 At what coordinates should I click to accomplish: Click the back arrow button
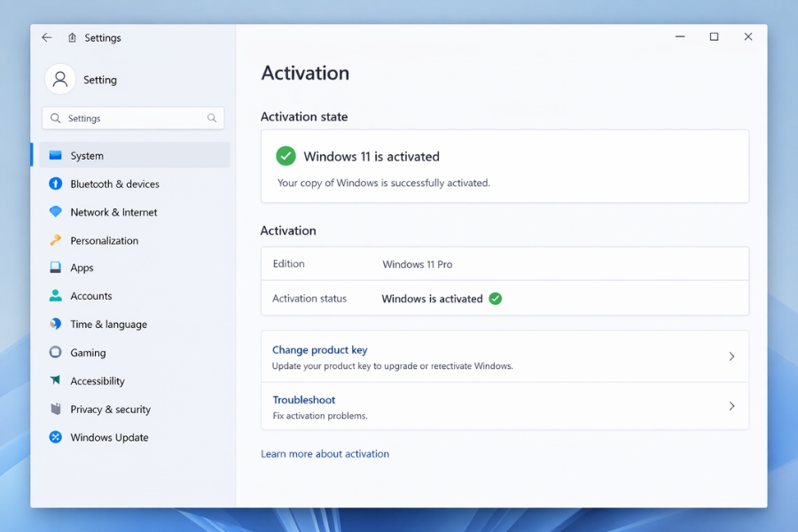pos(46,37)
